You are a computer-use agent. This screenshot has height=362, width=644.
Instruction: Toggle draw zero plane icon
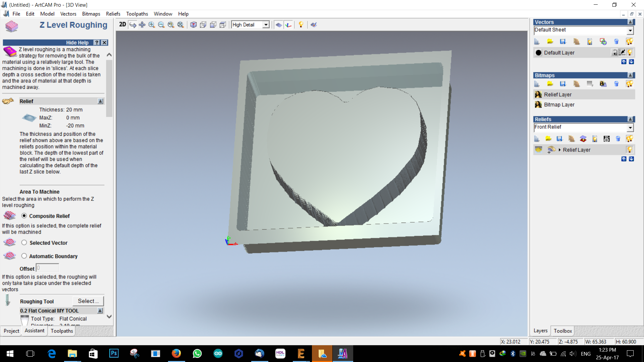pyautogui.click(x=279, y=24)
